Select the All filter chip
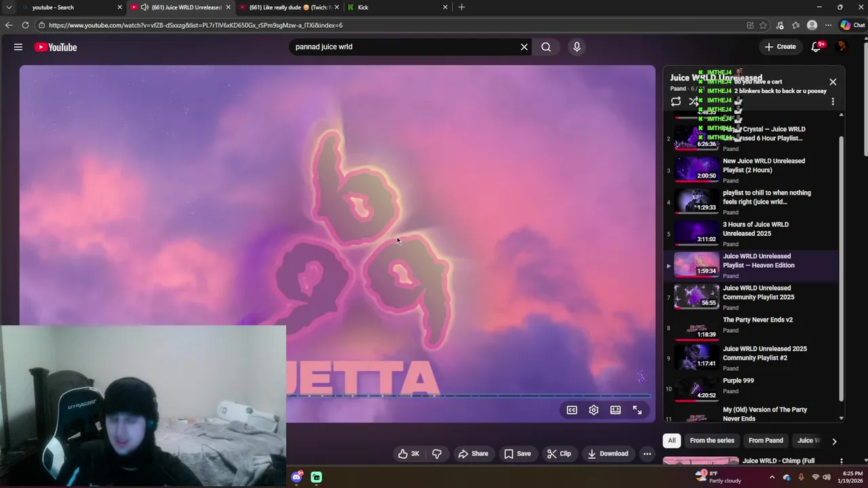This screenshot has height=488, width=868. (x=671, y=441)
